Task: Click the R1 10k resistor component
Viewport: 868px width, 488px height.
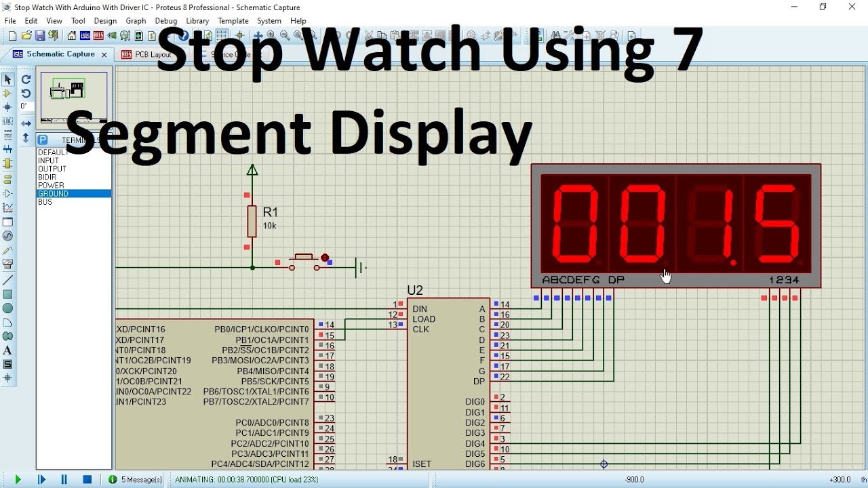Action: click(x=252, y=222)
